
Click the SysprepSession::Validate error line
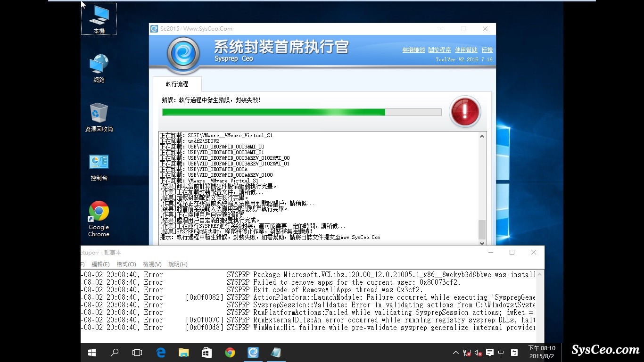tap(308, 304)
